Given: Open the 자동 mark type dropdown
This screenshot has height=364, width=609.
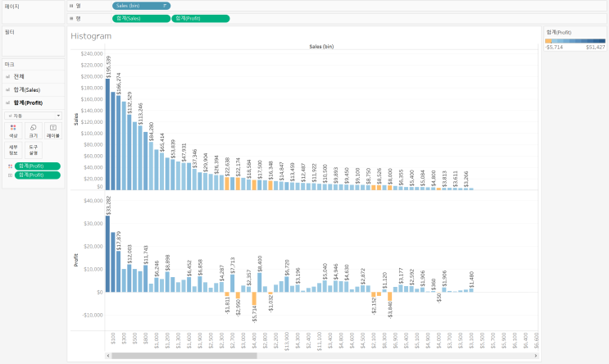Looking at the screenshot, I should point(33,116).
